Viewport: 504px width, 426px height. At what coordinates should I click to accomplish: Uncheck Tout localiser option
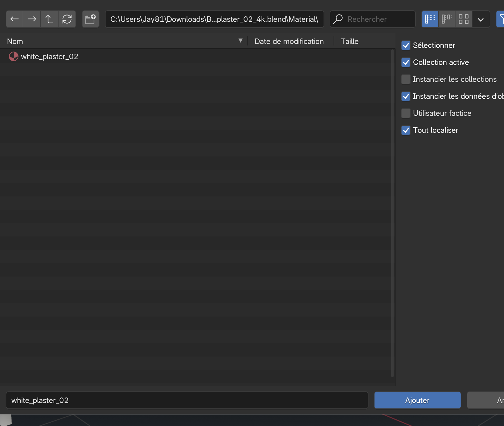pyautogui.click(x=406, y=130)
